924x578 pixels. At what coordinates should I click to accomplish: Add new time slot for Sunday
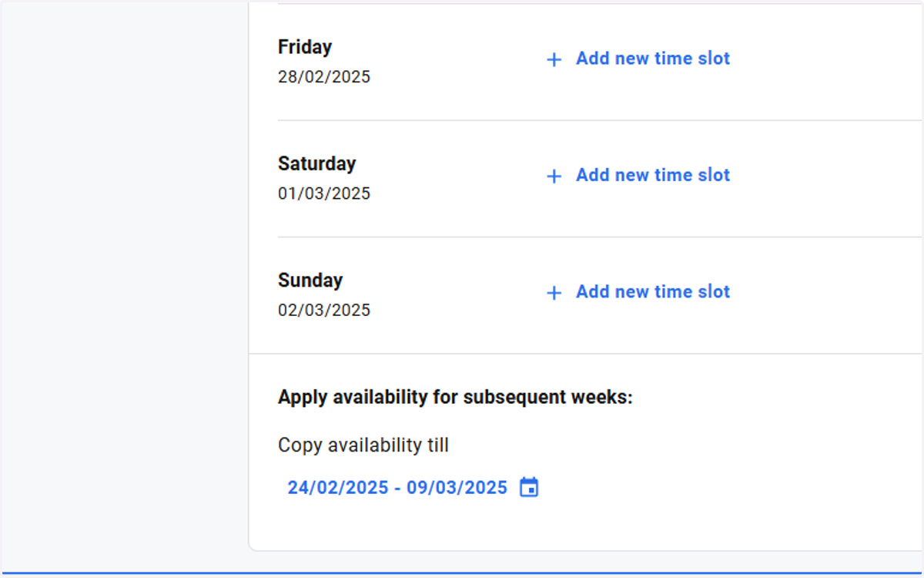638,291
